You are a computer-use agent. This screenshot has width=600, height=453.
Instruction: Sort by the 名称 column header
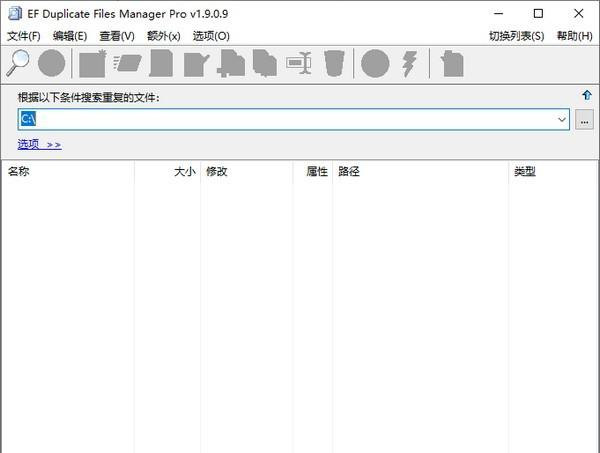(x=68, y=171)
